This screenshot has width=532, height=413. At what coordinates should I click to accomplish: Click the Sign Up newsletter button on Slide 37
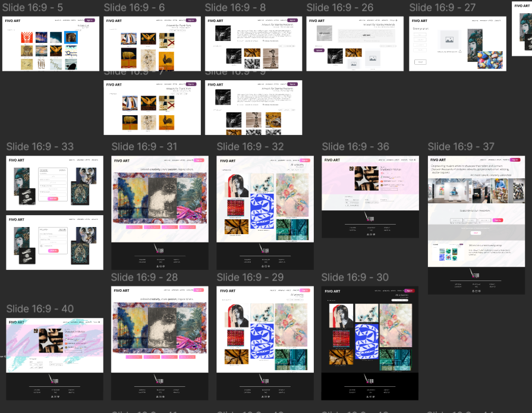(x=498, y=220)
